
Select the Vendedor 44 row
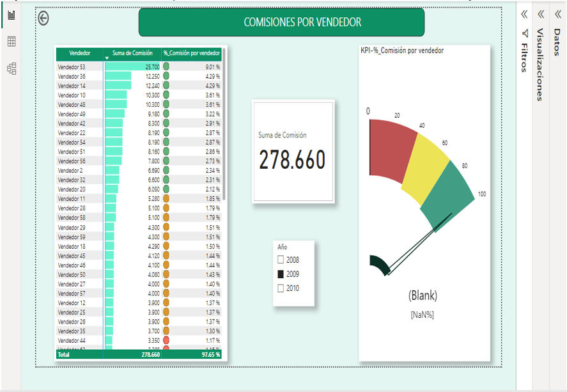(139, 340)
